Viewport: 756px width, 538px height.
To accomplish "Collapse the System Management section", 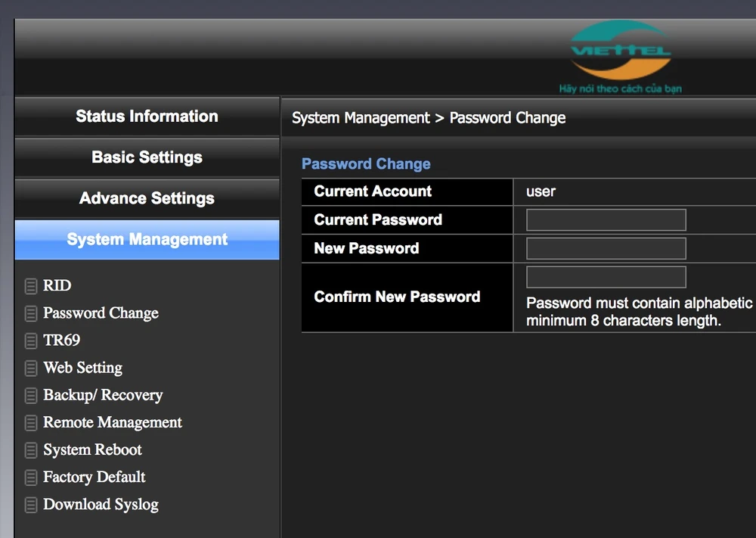I will [x=147, y=240].
